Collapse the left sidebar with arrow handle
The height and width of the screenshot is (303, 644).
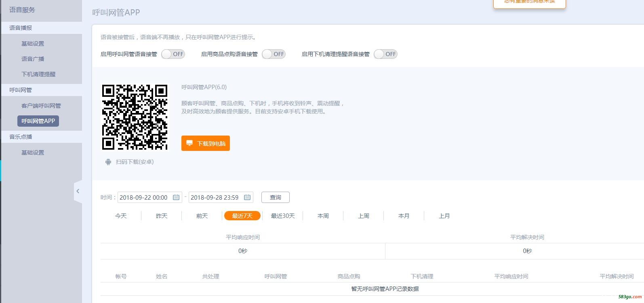78,191
